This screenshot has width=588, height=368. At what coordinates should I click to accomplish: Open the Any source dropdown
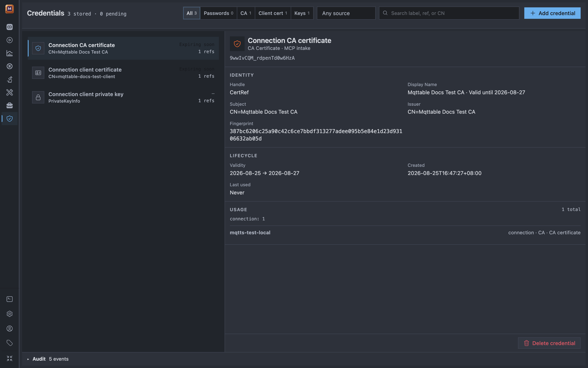point(346,13)
